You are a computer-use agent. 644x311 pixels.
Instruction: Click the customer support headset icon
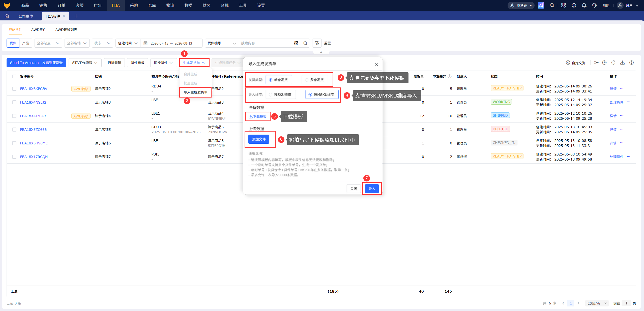(x=594, y=5)
